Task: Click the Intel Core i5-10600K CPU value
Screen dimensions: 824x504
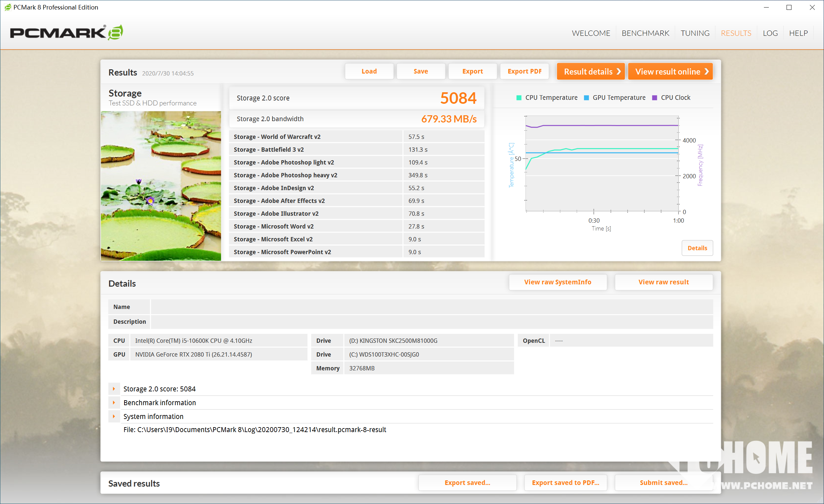Action: pyautogui.click(x=194, y=340)
